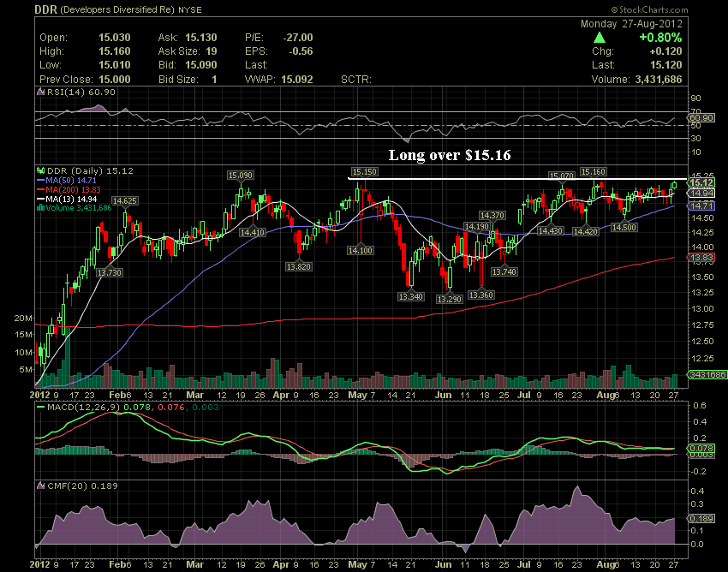The height and width of the screenshot is (572, 728).
Task: Select the DDR ticker symbol in the header
Action: pyautogui.click(x=45, y=9)
